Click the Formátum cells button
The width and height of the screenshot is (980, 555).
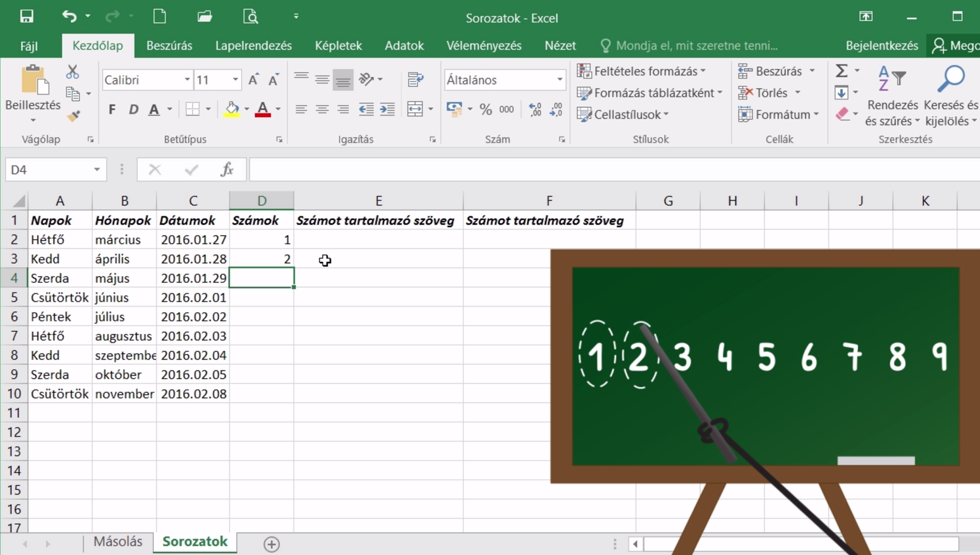click(778, 115)
